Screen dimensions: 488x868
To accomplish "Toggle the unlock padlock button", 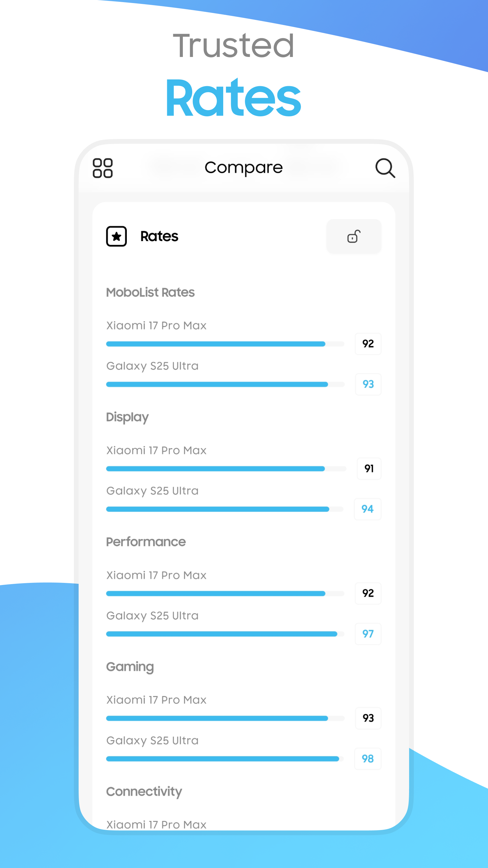I will click(354, 236).
